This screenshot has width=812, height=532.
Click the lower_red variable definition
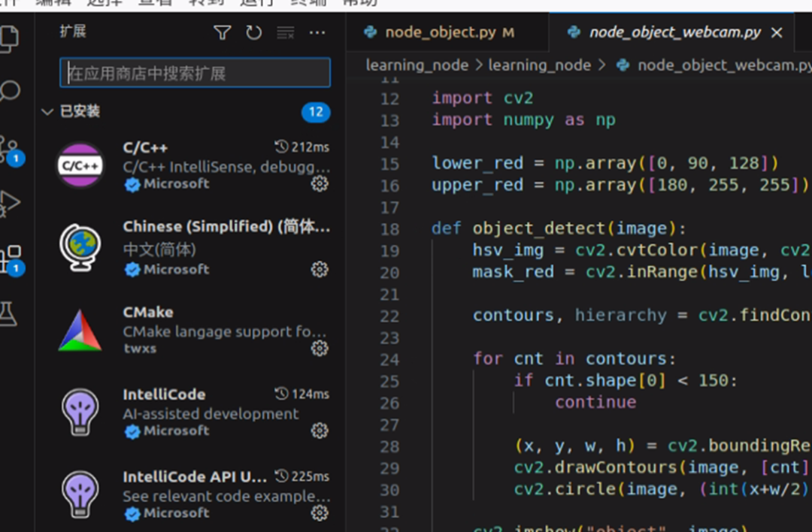477,163
